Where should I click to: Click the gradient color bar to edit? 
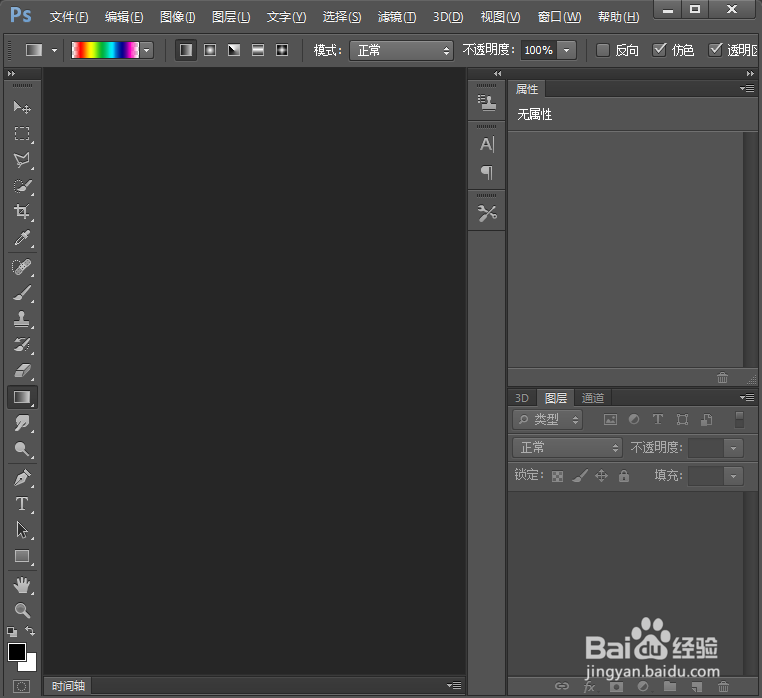(105, 50)
